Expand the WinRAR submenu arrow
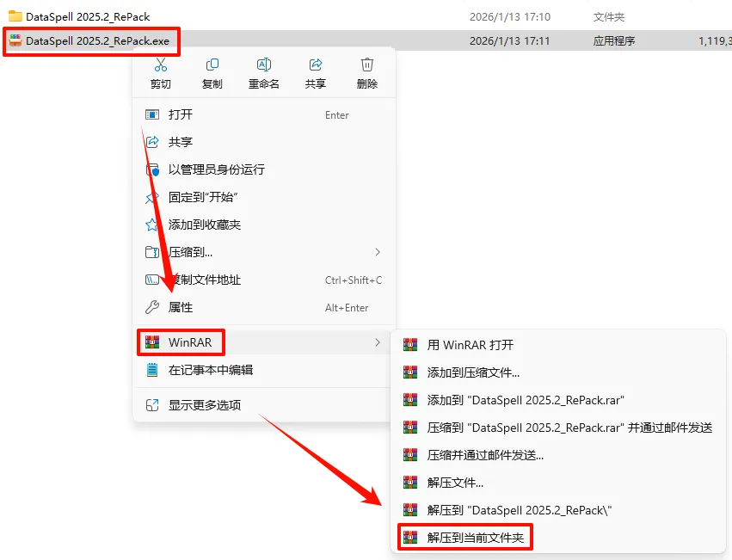732x560 pixels. click(x=378, y=343)
